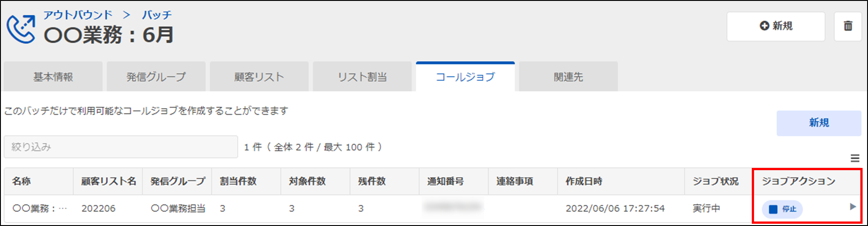
Task: Open the アウトバウンド breadcrumb link
Action: (77, 15)
